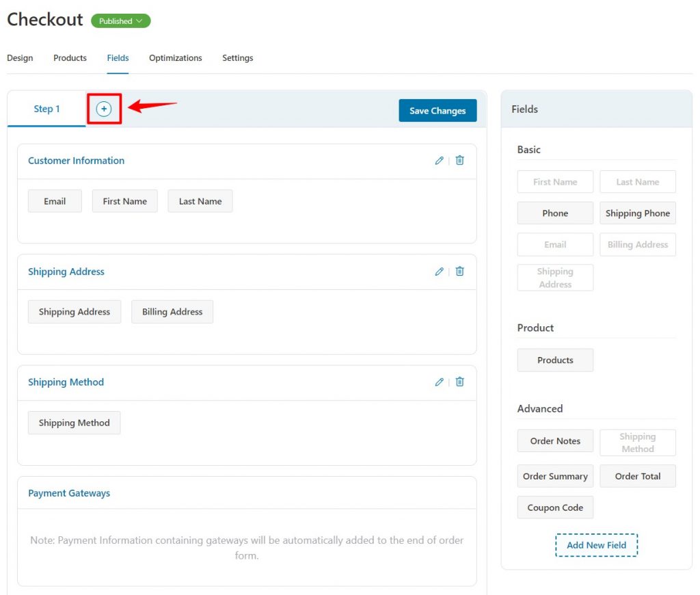Open the Products tab
This screenshot has width=700, height=595.
pyautogui.click(x=70, y=58)
